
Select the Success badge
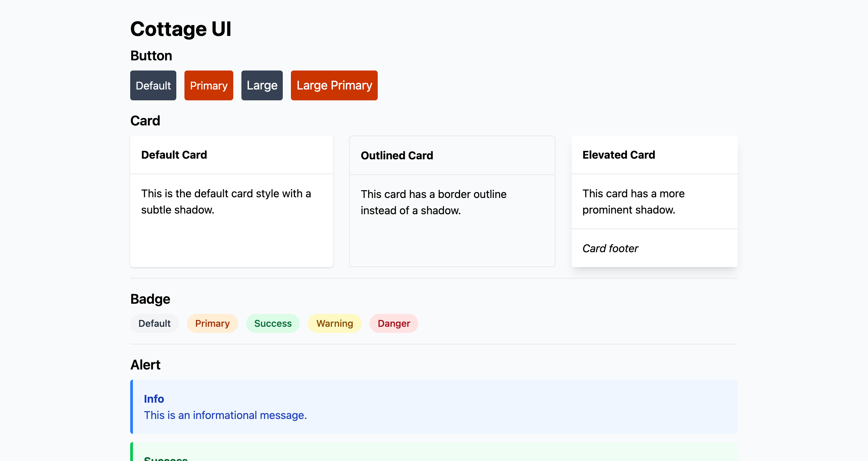(x=273, y=323)
